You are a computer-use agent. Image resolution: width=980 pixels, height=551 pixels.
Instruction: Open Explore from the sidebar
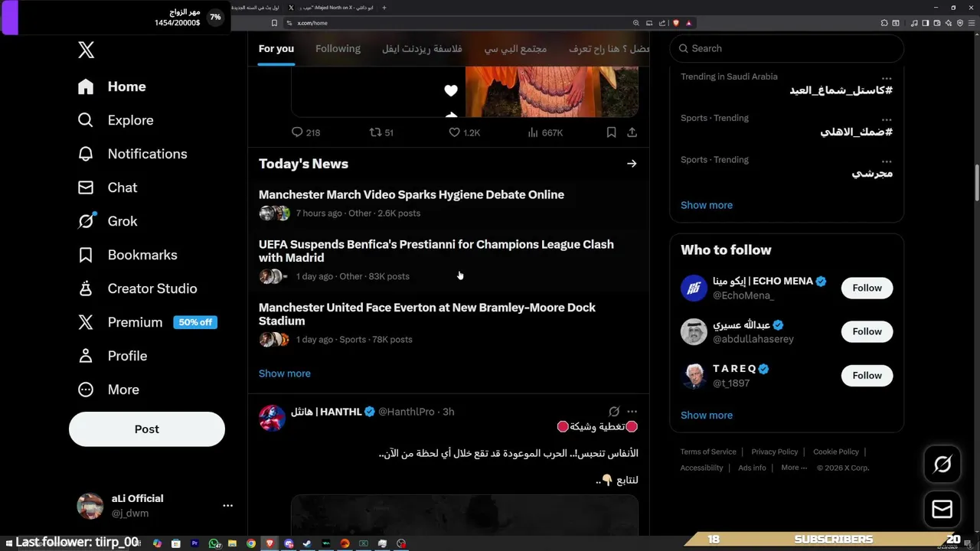click(116, 120)
